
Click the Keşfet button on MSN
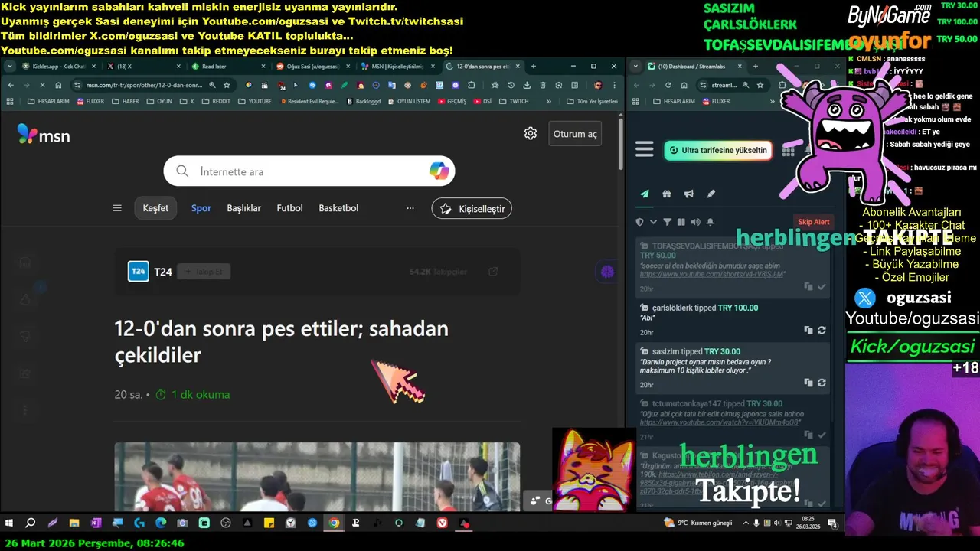(x=155, y=208)
